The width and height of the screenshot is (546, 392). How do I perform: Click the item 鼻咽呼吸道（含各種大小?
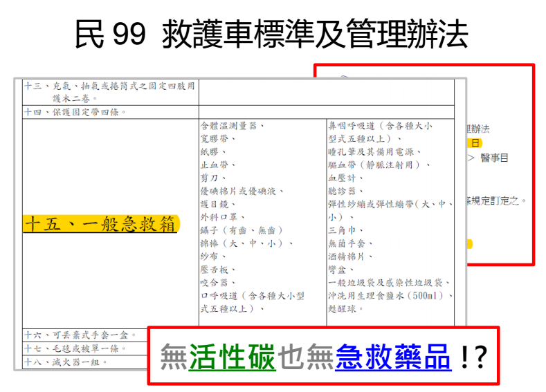point(381,126)
